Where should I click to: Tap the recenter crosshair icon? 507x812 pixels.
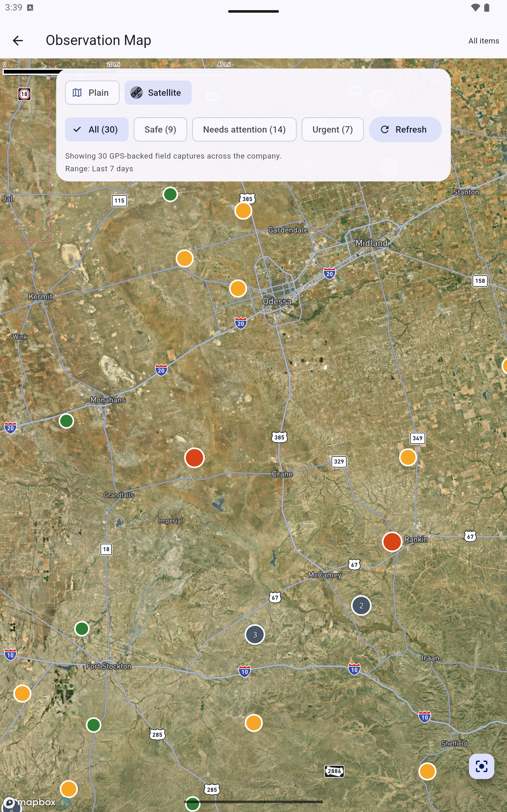482,766
